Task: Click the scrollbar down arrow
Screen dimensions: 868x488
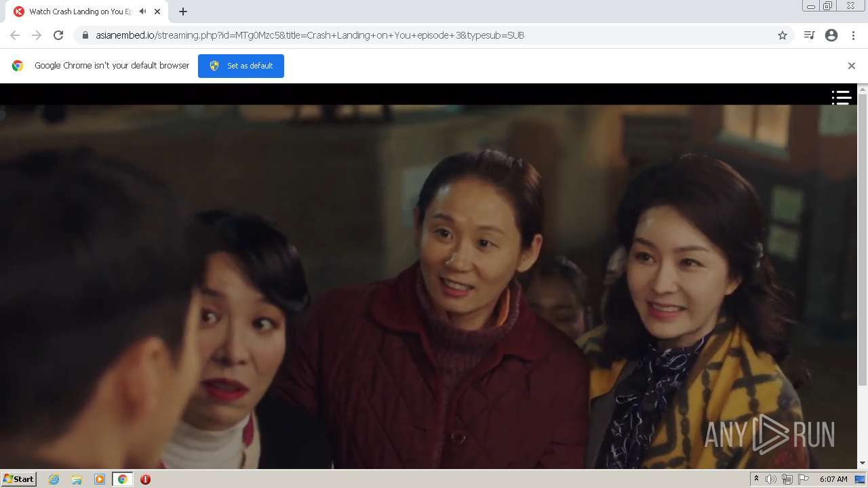Action: click(x=863, y=463)
